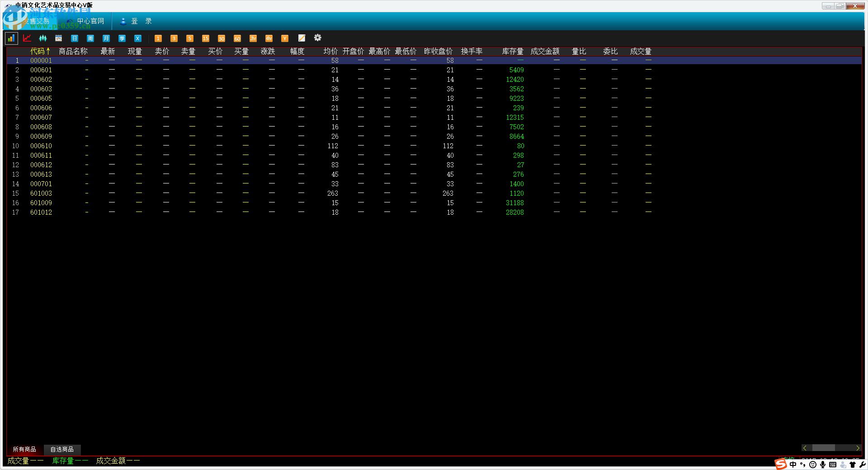
Task: Click the horizontal scrollbar thumb
Action: [x=824, y=448]
